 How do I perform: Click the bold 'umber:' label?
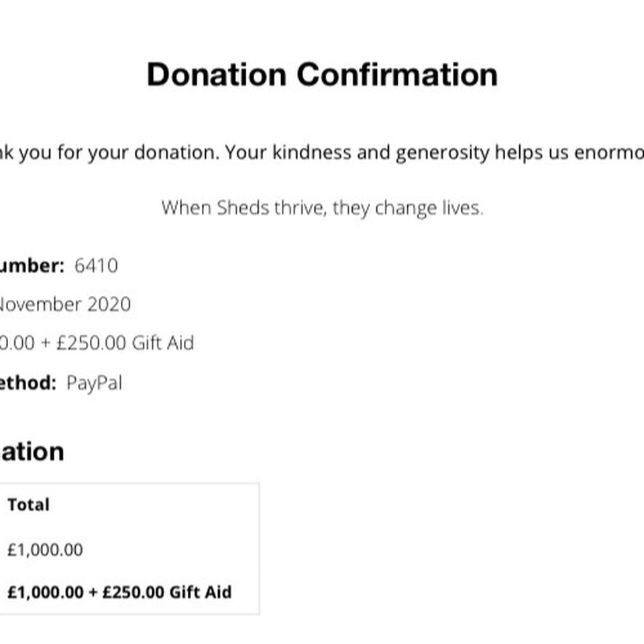click(x=32, y=266)
